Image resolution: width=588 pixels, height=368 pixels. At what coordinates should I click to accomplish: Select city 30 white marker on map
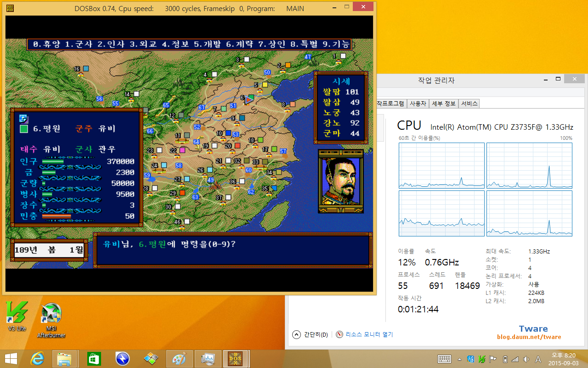(177, 207)
